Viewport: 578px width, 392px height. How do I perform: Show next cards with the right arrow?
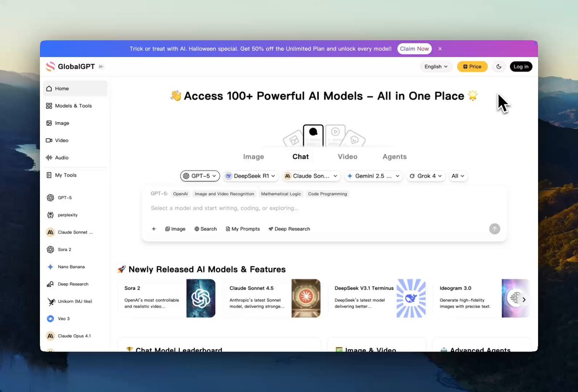524,300
